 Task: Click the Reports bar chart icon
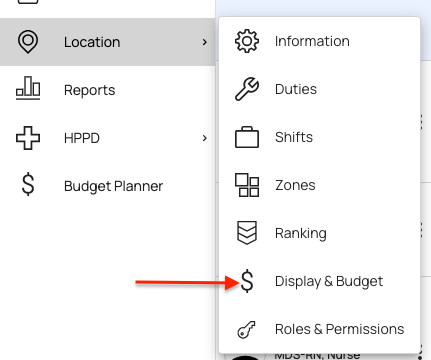(28, 88)
